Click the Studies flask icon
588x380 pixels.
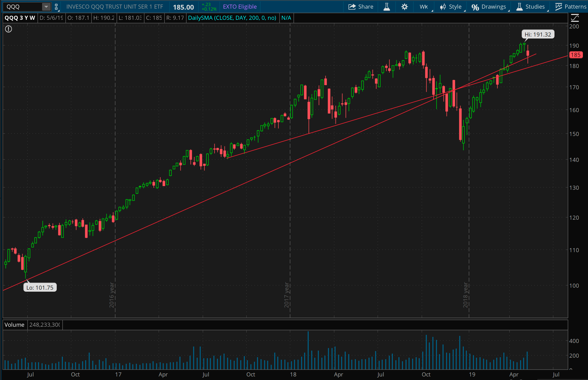pos(519,7)
